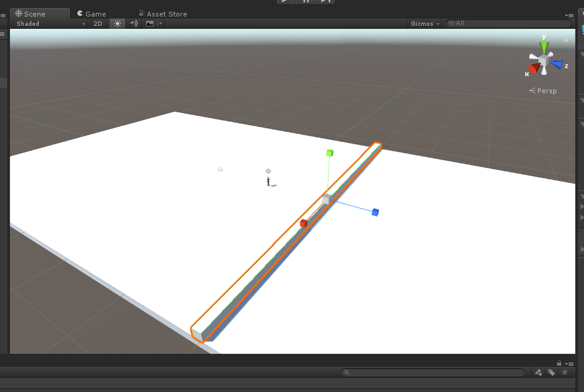Click the Asset Store bag icon
The height and width of the screenshot is (392, 584).
coord(141,13)
